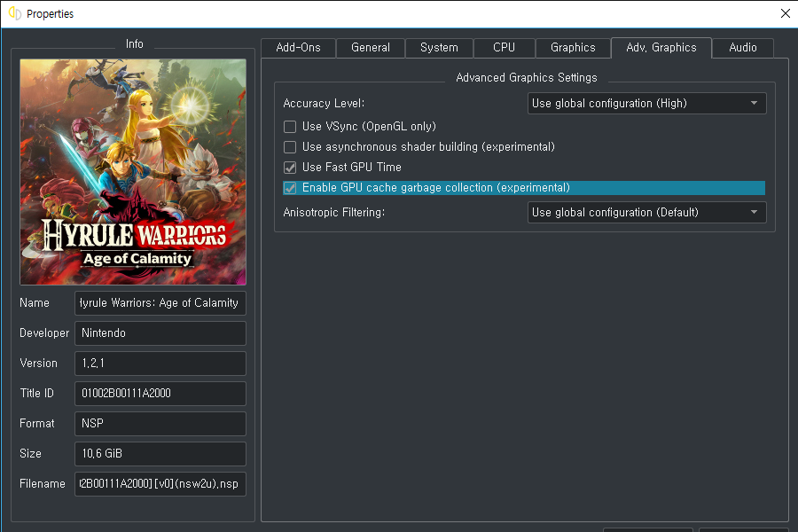Switch to the Add-Ons tab
The height and width of the screenshot is (532, 798).
pos(298,48)
